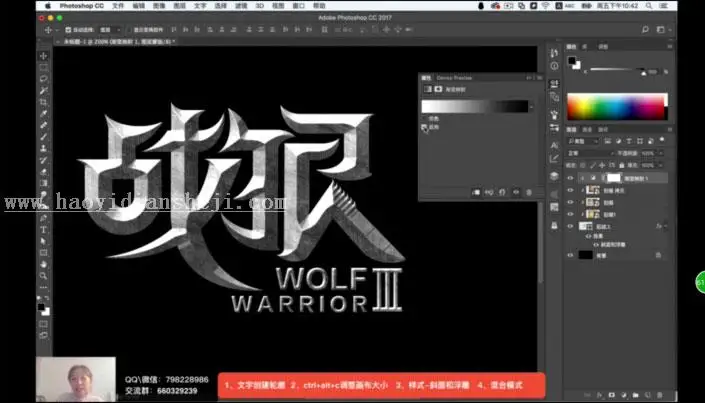The height and width of the screenshot is (403, 705).
Task: Select the Gradient tool
Action: click(x=44, y=183)
